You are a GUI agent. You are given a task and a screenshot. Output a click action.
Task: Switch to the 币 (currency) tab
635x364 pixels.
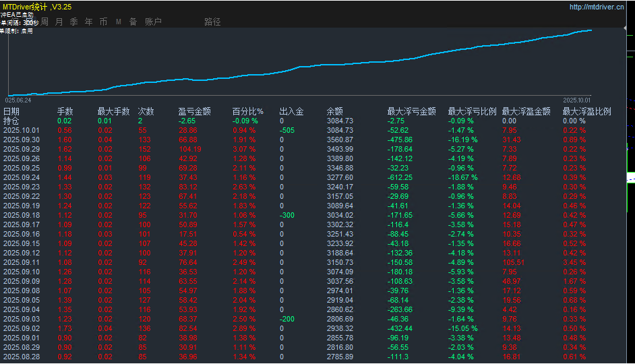tap(103, 22)
